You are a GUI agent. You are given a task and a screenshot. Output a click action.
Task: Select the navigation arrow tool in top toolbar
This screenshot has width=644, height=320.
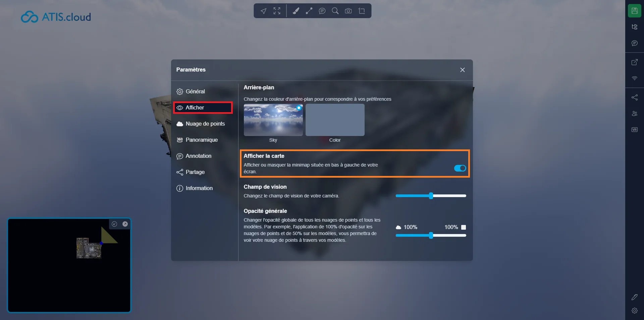[264, 11]
